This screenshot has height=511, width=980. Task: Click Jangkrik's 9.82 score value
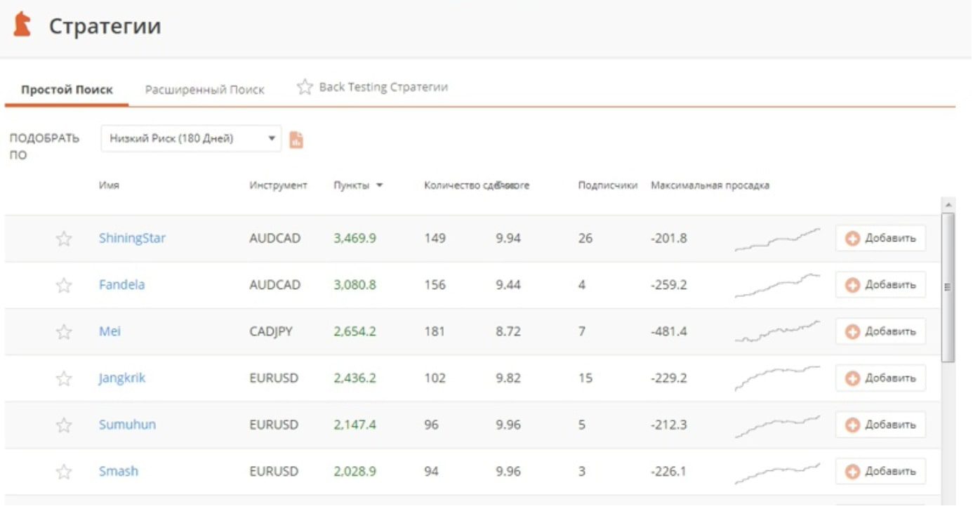pos(508,378)
